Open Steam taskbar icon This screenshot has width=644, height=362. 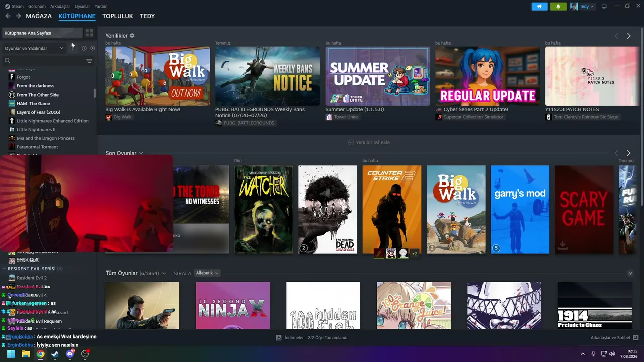(x=55, y=354)
